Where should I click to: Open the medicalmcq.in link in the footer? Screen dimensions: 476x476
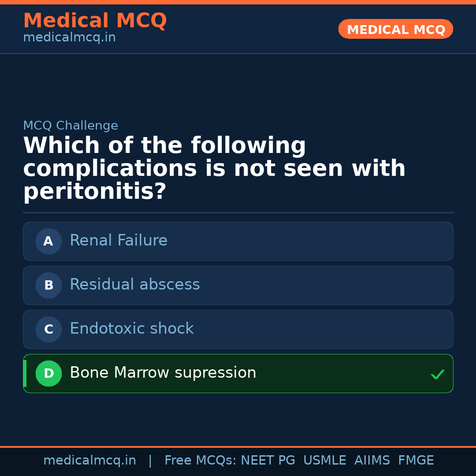pyautogui.click(x=89, y=460)
